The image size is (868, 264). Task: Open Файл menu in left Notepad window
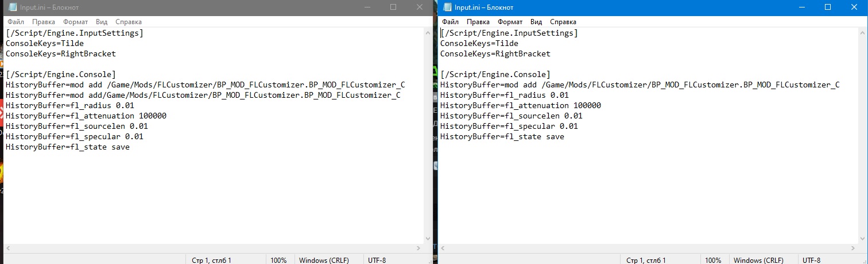[x=16, y=21]
